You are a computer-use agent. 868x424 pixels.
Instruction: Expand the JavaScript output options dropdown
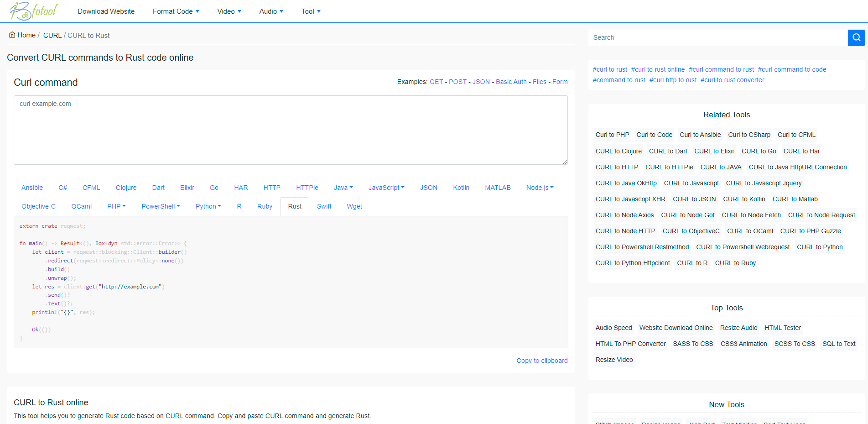386,187
